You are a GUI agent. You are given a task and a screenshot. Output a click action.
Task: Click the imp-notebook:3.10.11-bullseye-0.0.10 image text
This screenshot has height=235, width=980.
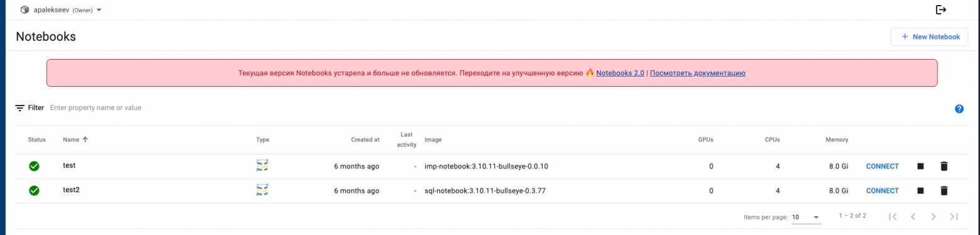click(487, 167)
